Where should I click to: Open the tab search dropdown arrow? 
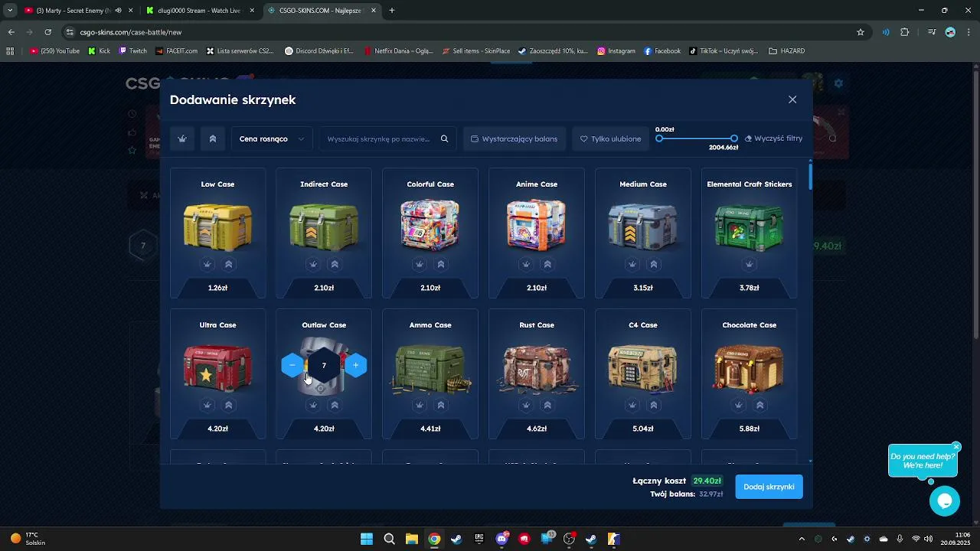tap(9, 11)
